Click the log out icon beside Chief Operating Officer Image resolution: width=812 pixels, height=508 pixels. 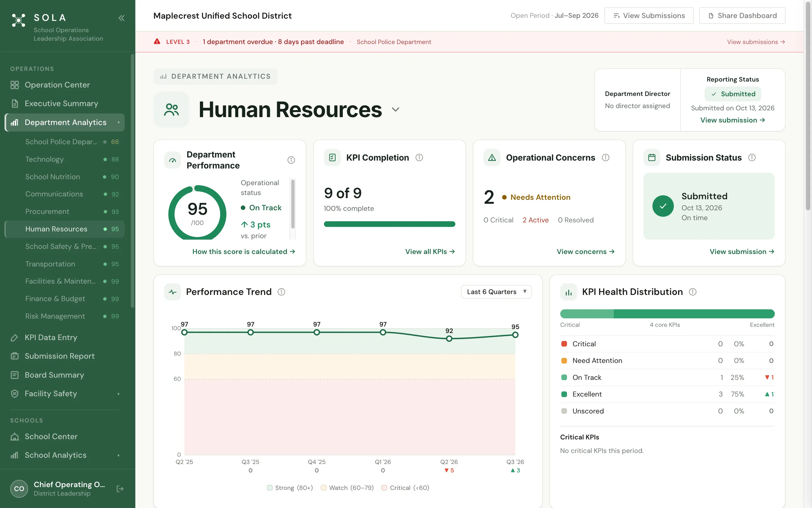[x=120, y=489]
